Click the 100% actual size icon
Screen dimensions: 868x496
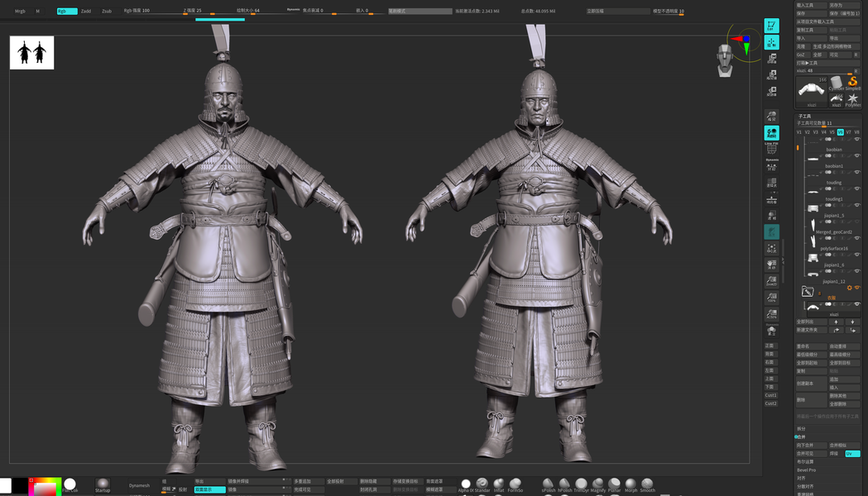point(771,298)
